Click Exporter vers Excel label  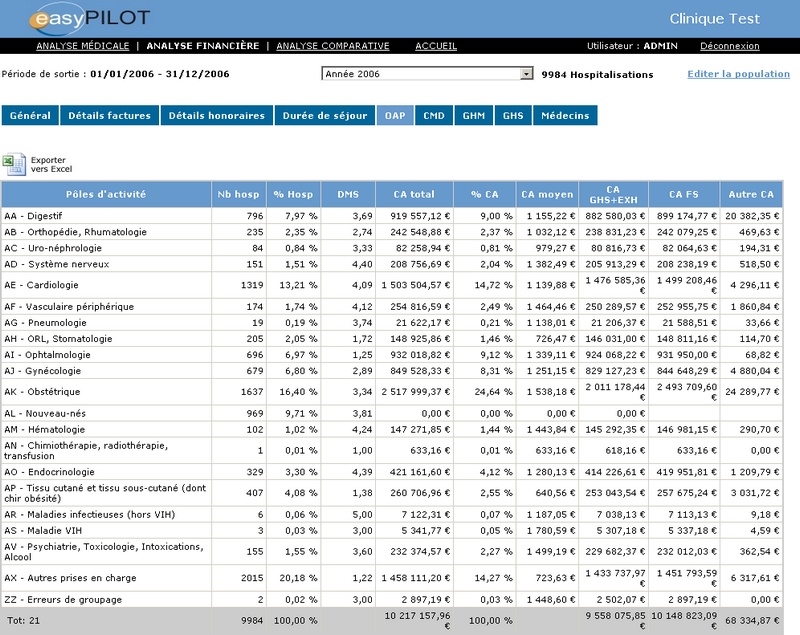pos(51,164)
